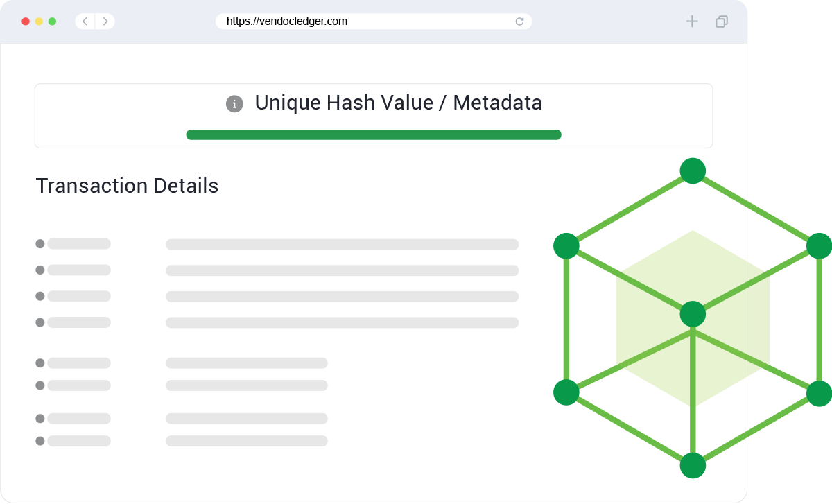
Task: Click the top node of the hexagon network
Action: coord(693,171)
